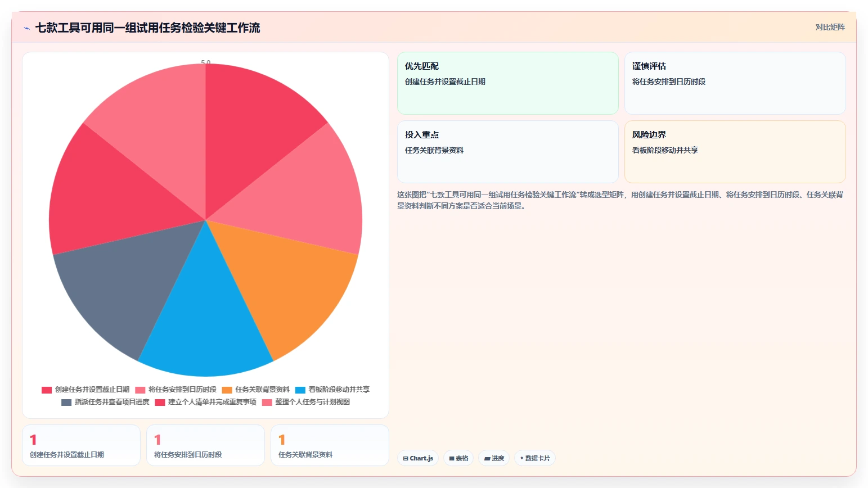Click the 表格 chip
The height and width of the screenshot is (488, 868).
pyautogui.click(x=458, y=458)
